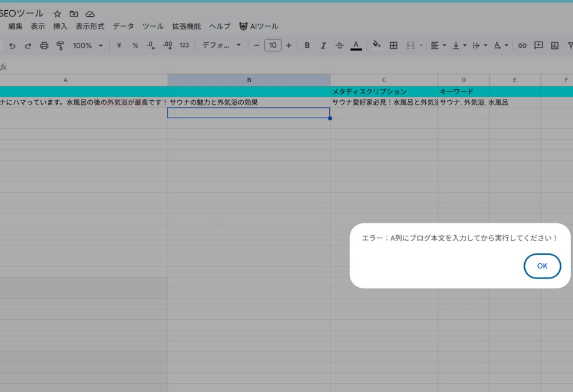Click the move-to-folder icon beside title
Viewport: 573px width, 392px height.
tap(74, 14)
